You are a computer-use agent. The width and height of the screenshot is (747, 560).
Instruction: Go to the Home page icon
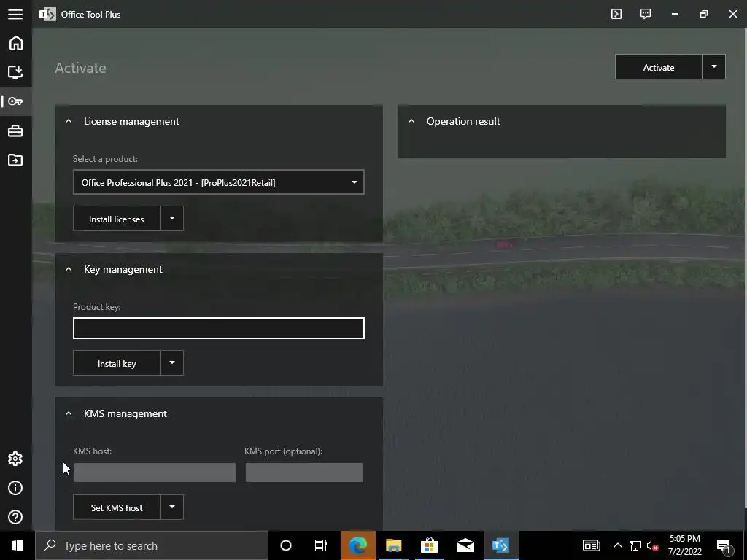click(x=16, y=43)
